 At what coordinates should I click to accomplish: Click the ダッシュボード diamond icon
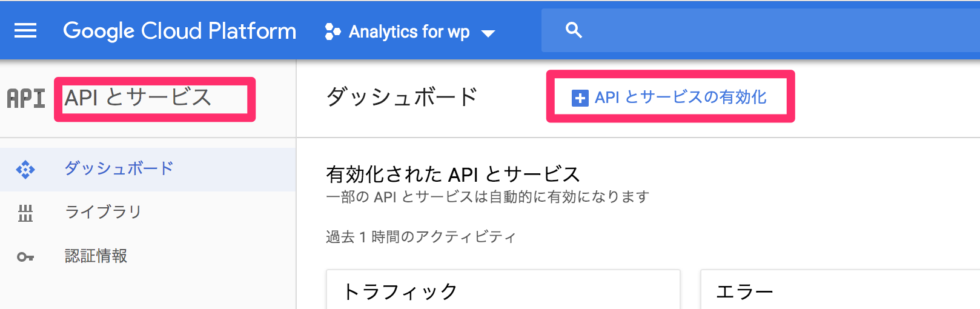pos(25,170)
